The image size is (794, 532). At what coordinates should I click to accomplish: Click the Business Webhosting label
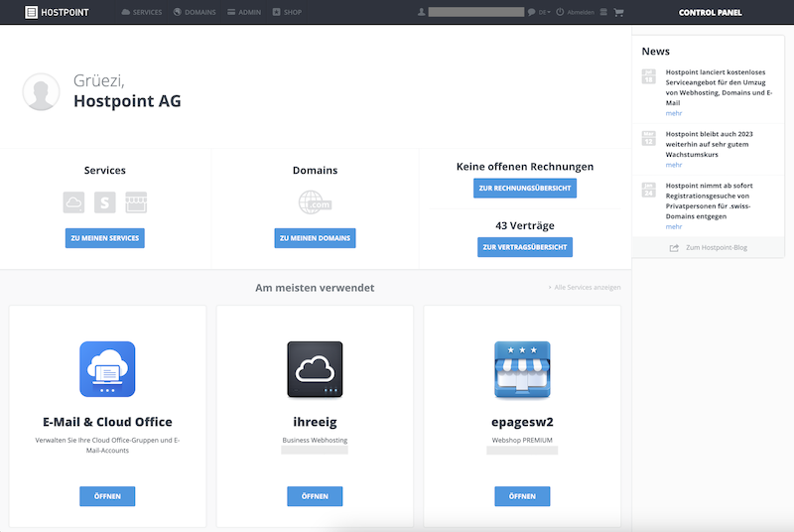coord(315,440)
